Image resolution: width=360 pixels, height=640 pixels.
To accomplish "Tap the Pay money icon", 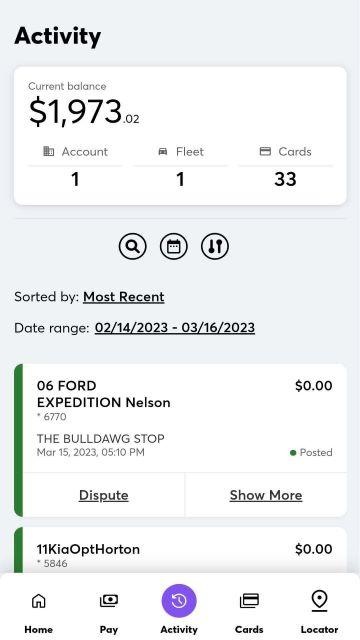I will pyautogui.click(x=109, y=600).
